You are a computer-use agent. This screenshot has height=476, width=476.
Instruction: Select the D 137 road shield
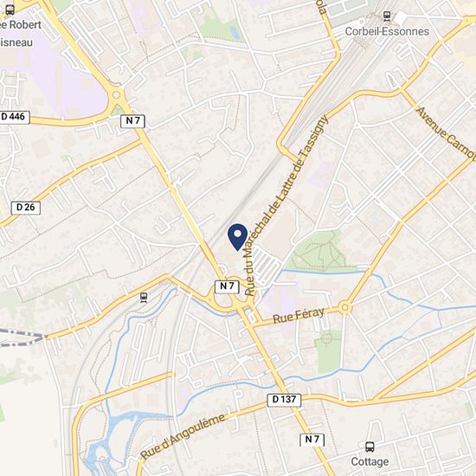tap(284, 400)
